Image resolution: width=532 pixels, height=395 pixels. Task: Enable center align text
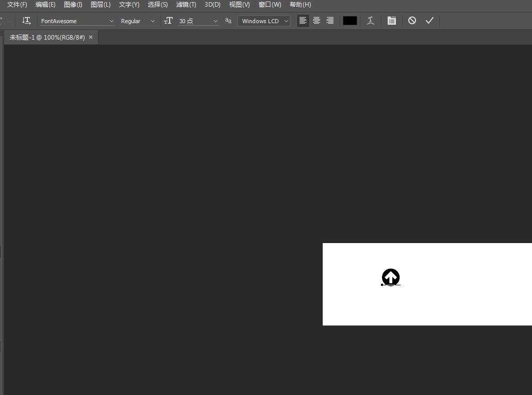tap(316, 21)
